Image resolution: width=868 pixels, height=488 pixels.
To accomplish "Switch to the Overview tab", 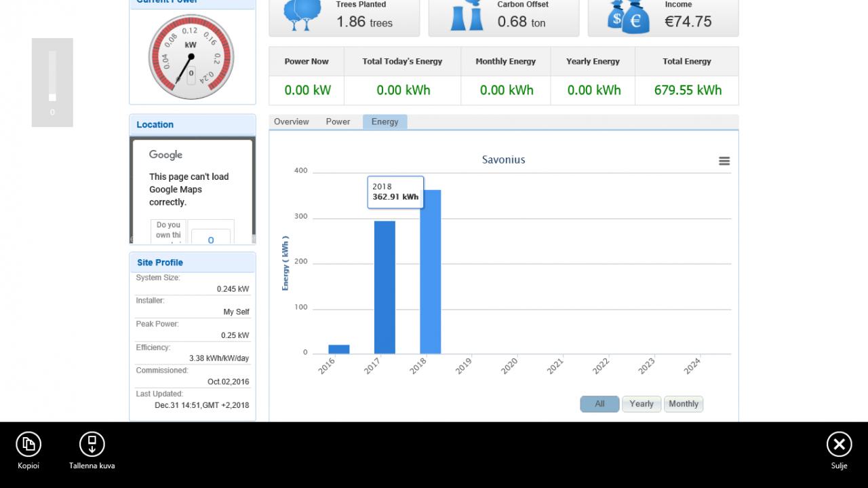I will (x=292, y=121).
